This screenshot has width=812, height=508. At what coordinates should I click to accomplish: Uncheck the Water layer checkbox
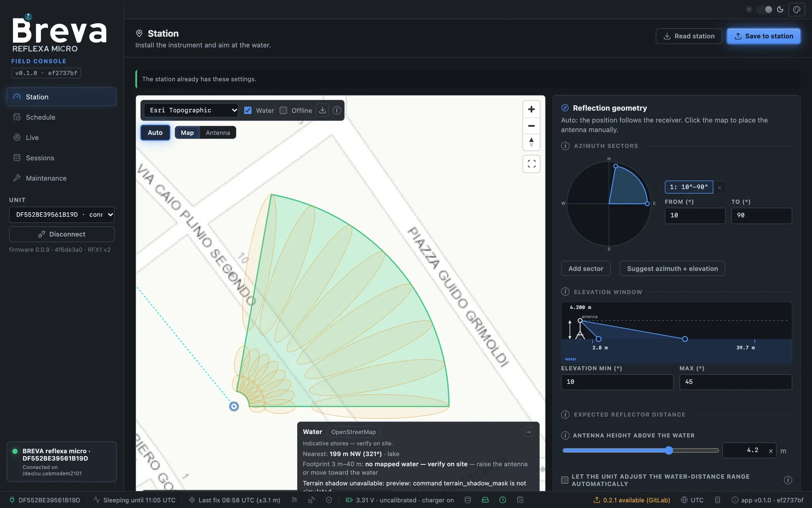click(248, 110)
